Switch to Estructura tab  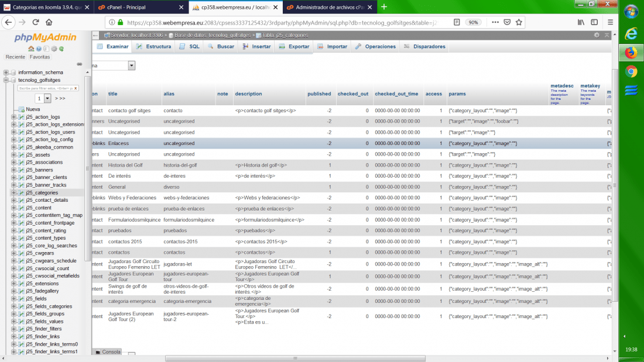click(153, 46)
